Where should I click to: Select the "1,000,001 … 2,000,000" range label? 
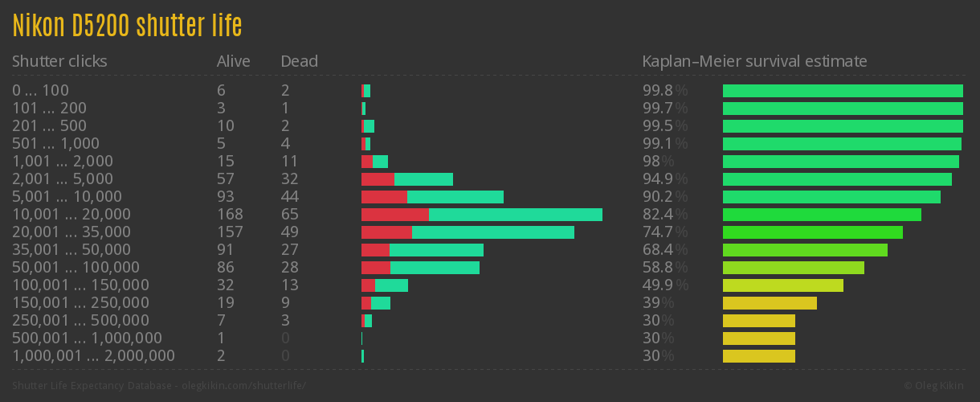click(93, 356)
